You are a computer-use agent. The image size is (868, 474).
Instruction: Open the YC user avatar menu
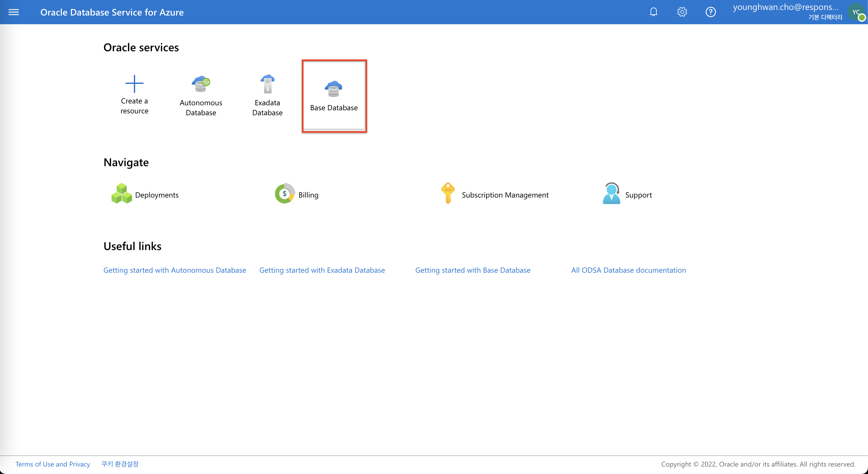[857, 12]
